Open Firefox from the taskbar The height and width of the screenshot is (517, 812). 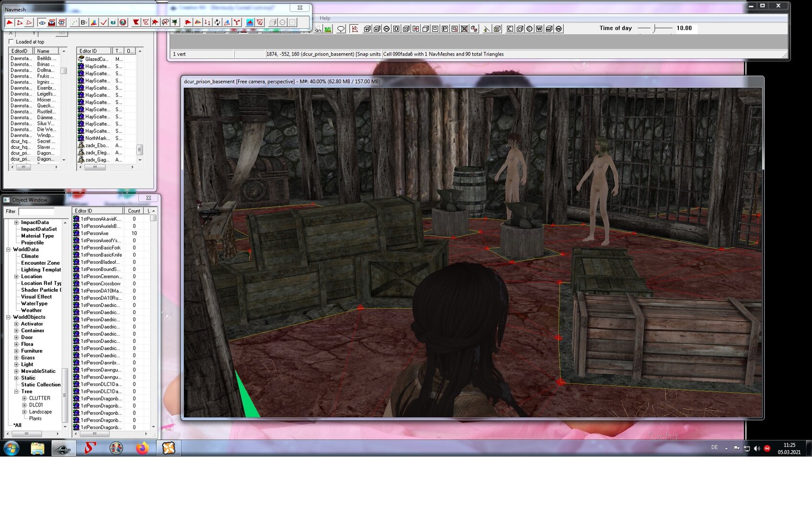coord(142,449)
